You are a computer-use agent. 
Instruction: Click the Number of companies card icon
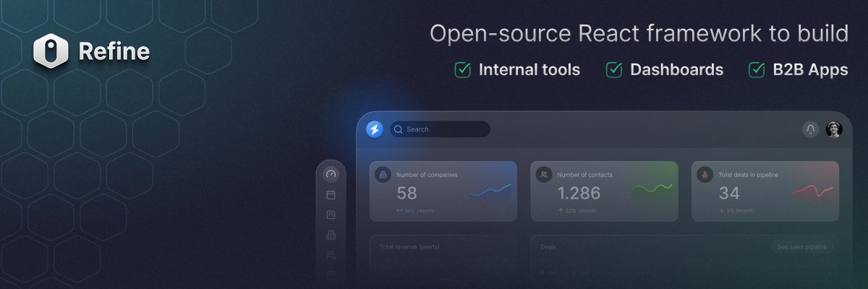(383, 175)
